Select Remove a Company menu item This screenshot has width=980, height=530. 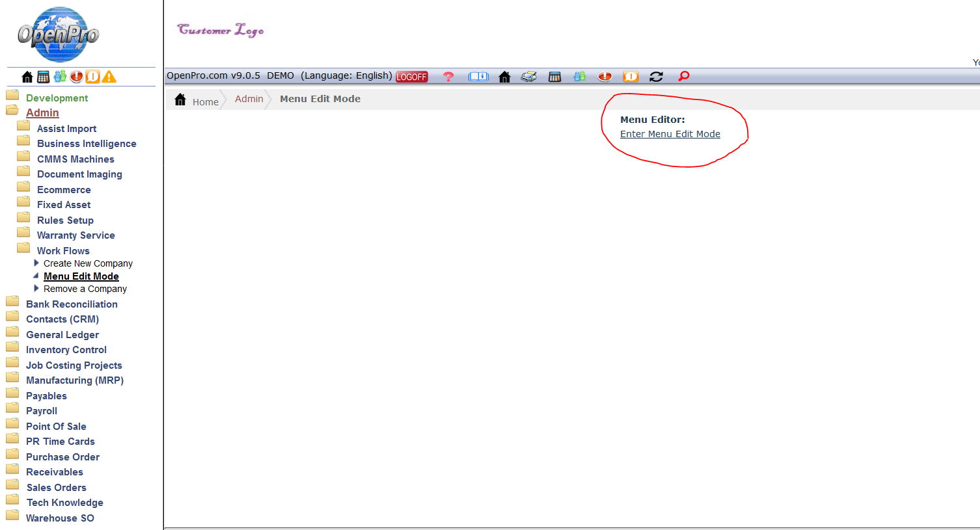click(x=85, y=289)
